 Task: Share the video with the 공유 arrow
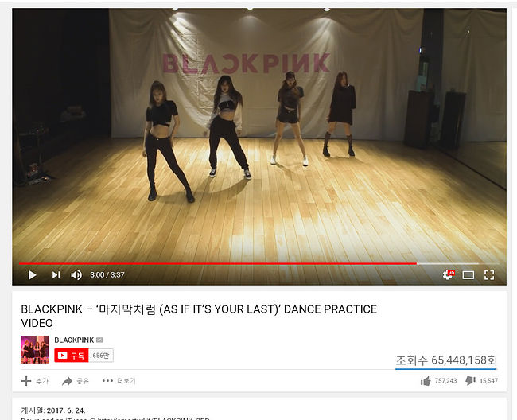(x=76, y=381)
